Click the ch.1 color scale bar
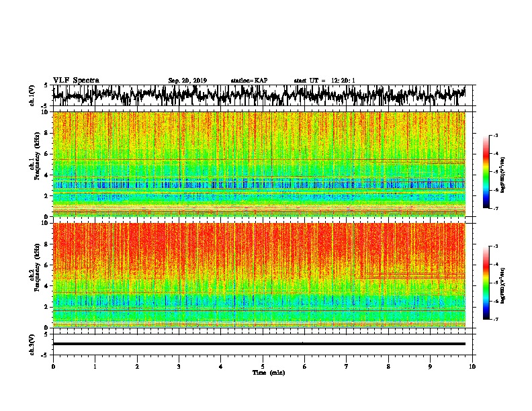532x411 pixels. click(486, 172)
